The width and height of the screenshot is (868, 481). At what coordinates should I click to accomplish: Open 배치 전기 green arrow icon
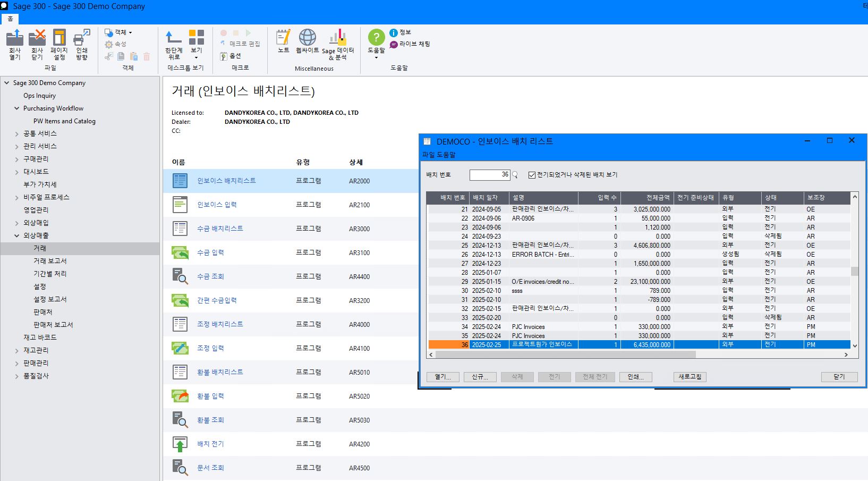(x=180, y=444)
